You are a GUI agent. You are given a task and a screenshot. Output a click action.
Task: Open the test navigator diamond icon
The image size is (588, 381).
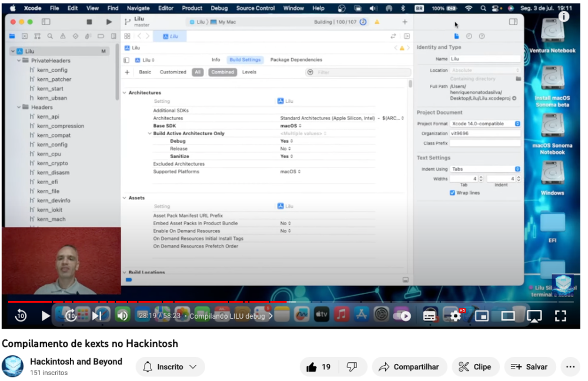tap(75, 36)
